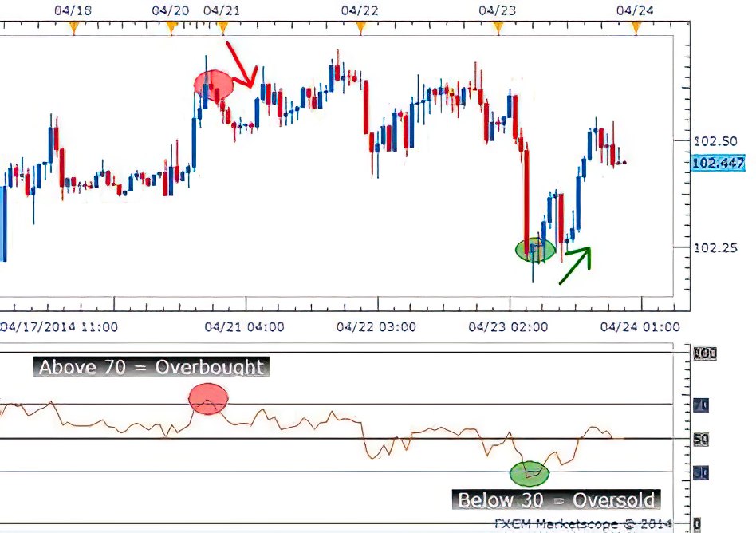
Task: Click the 04/22 03:00 time axis label
Action: [376, 326]
